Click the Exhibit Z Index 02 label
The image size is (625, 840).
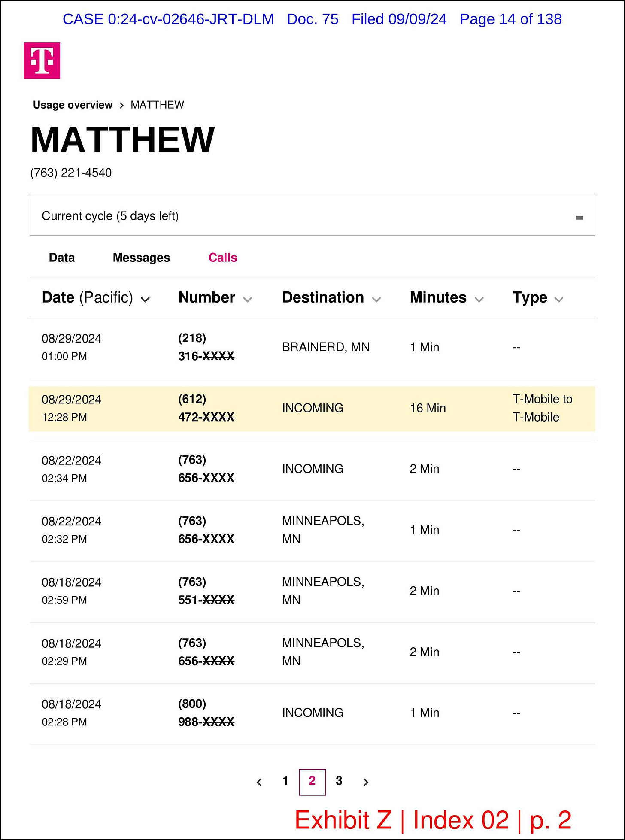click(433, 820)
